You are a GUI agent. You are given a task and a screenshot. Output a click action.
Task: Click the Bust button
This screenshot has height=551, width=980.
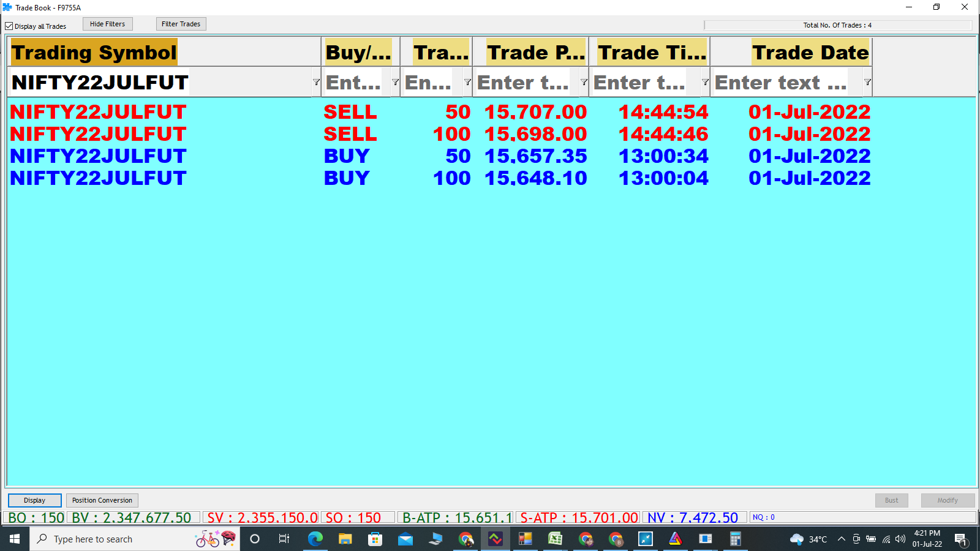pos(892,500)
